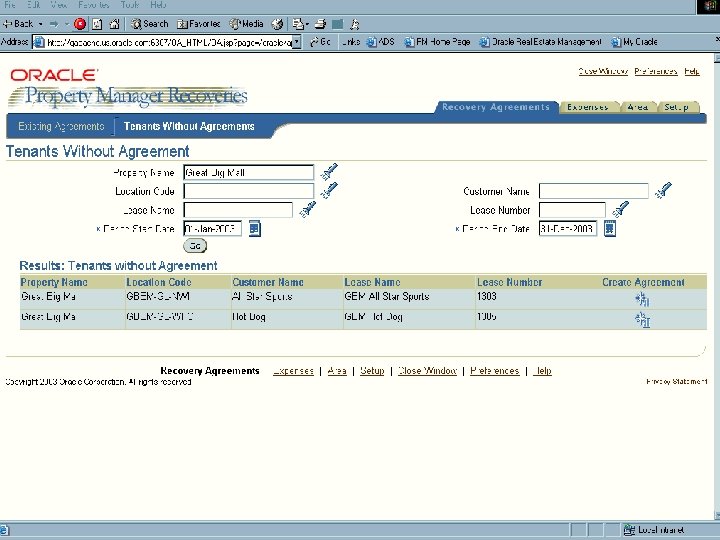
Task: Open calendar picker for End Date
Action: 609,228
